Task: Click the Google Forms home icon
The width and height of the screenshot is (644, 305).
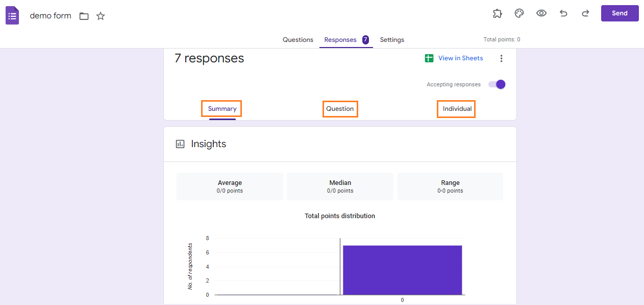Action: coord(12,15)
